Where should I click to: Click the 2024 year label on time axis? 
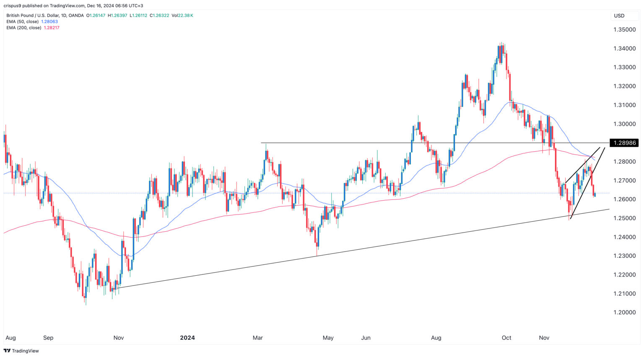[x=187, y=338]
